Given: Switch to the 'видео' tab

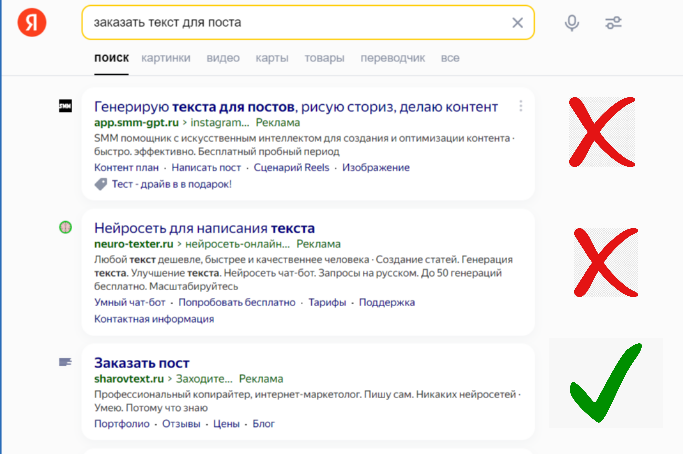Looking at the screenshot, I should [x=223, y=58].
